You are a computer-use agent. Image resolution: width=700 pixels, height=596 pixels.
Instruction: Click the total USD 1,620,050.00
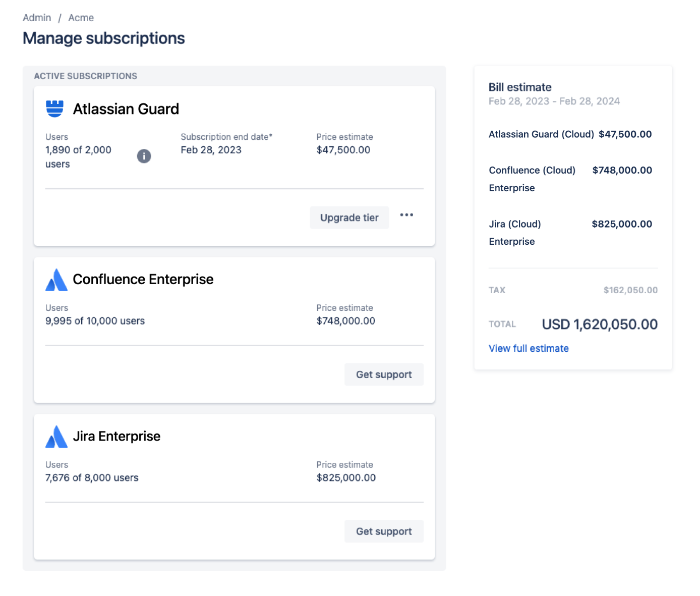[x=600, y=324]
